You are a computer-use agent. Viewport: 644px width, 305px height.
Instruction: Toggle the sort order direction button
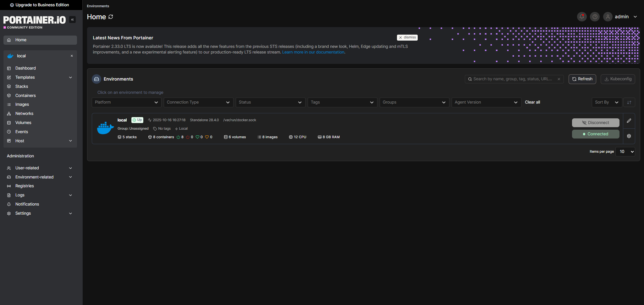[629, 102]
